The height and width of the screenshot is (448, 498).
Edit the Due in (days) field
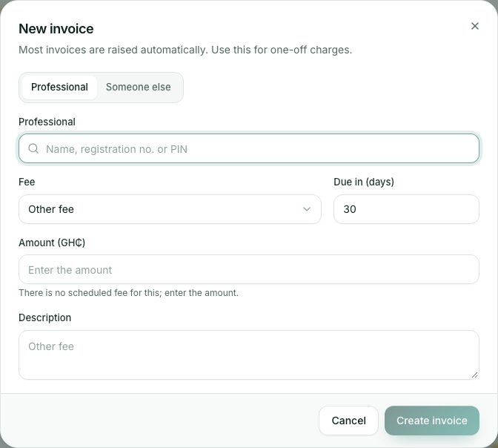406,209
